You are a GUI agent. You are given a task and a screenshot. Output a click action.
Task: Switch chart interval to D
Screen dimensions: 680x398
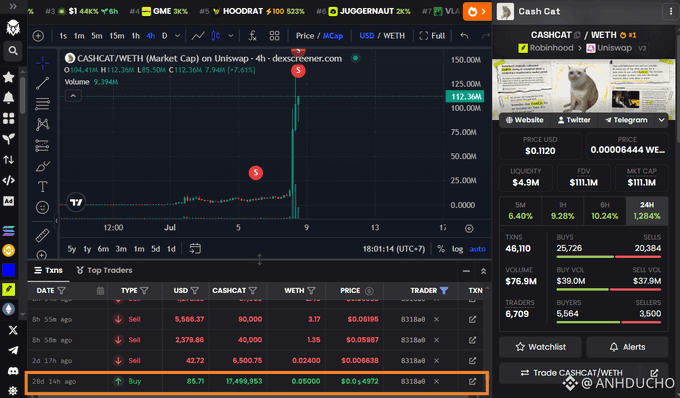(x=165, y=36)
